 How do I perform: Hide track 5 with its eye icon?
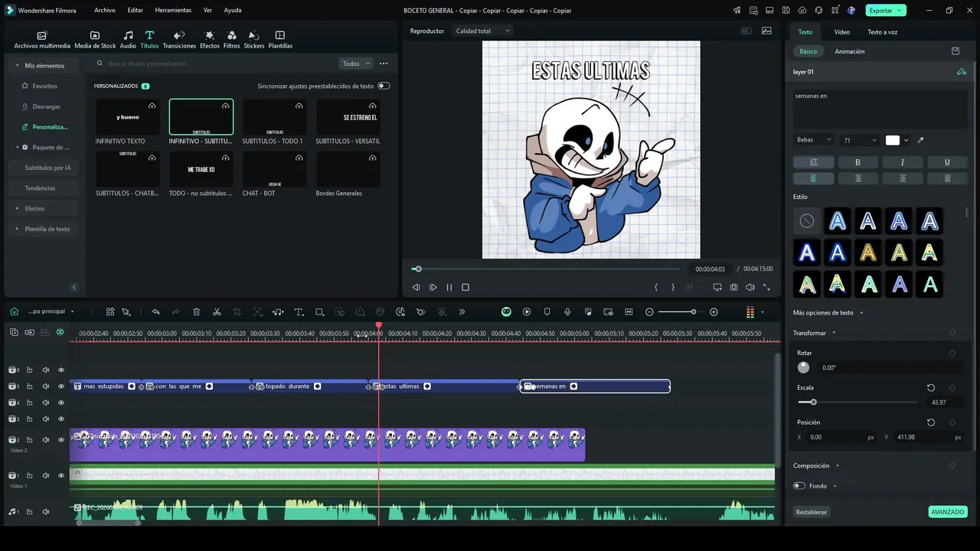pos(61,386)
